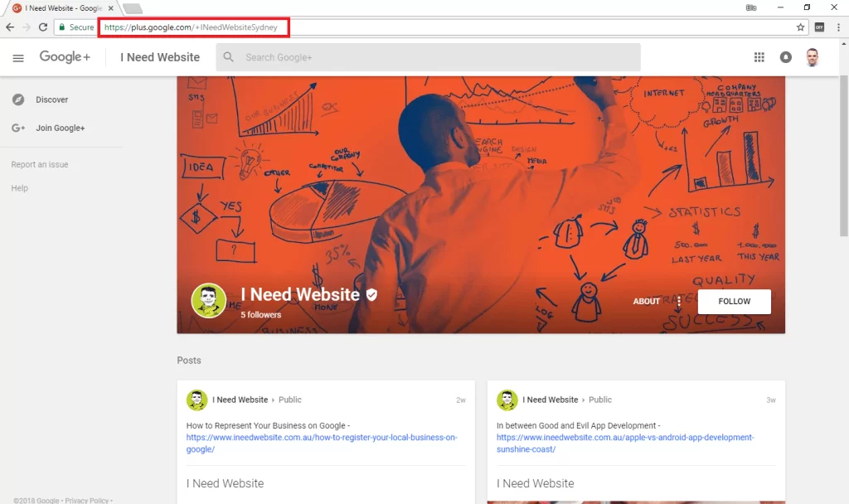The width and height of the screenshot is (849, 504).
Task: Click the 3w timestamp on the second post
Action: 771,400
